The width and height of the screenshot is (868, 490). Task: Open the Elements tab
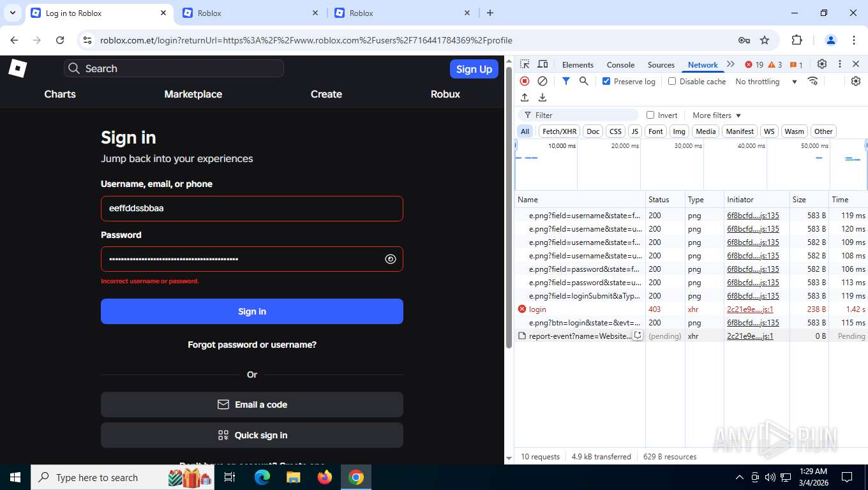578,64
